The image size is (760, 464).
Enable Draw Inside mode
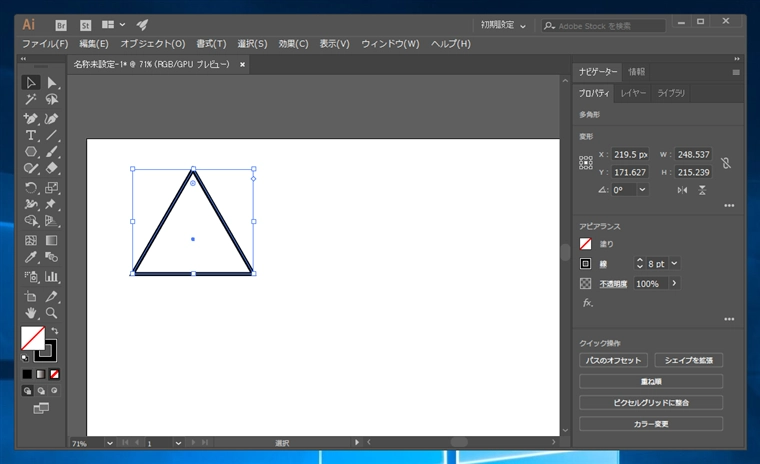tap(54, 390)
